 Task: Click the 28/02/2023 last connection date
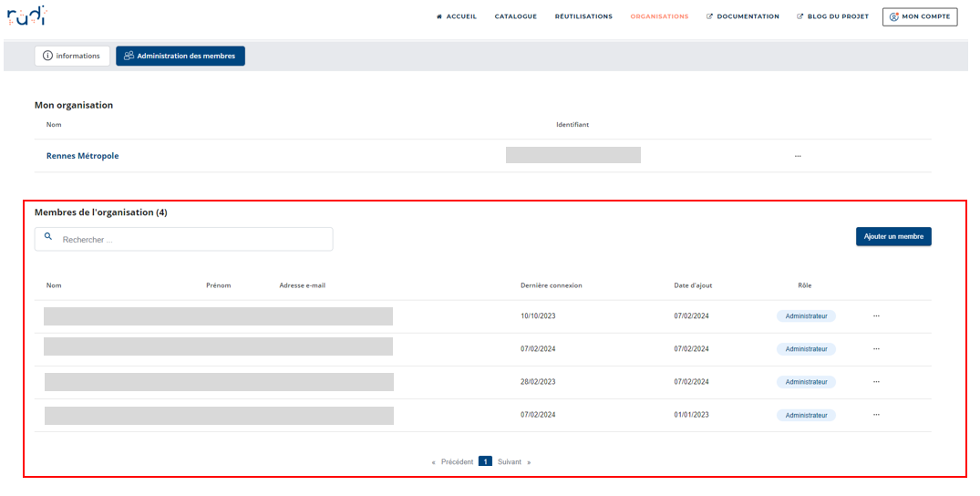click(x=538, y=381)
